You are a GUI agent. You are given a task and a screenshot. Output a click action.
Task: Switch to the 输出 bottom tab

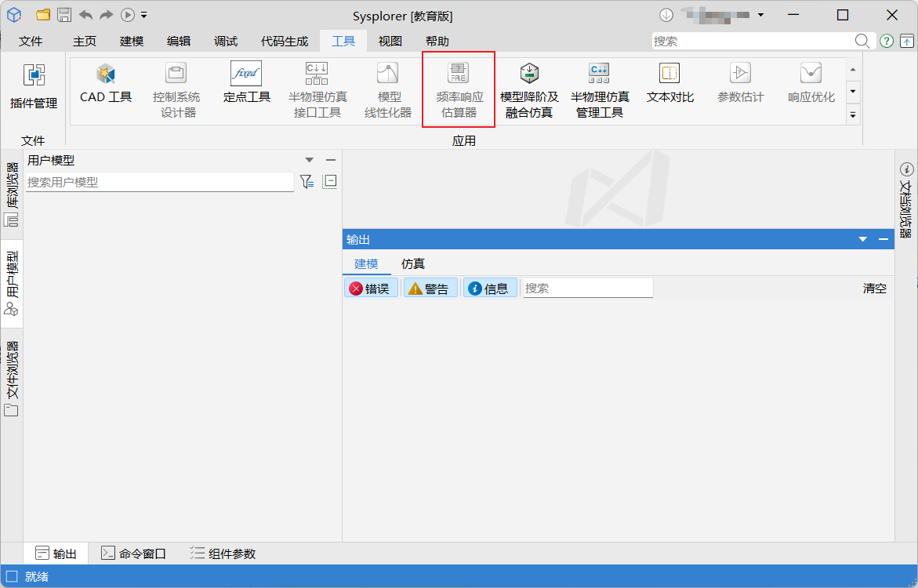click(x=56, y=554)
